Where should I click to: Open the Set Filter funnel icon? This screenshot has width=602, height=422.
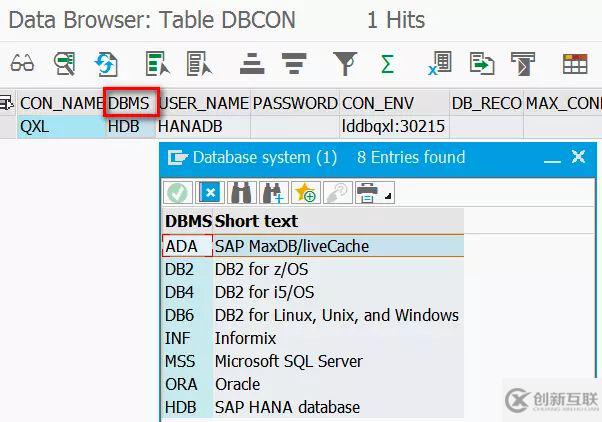click(x=345, y=64)
